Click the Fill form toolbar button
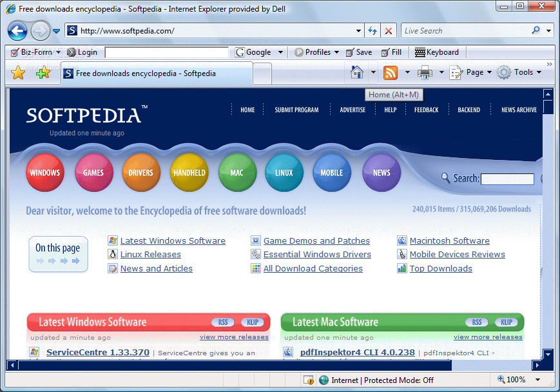This screenshot has width=560, height=392. coord(391,52)
